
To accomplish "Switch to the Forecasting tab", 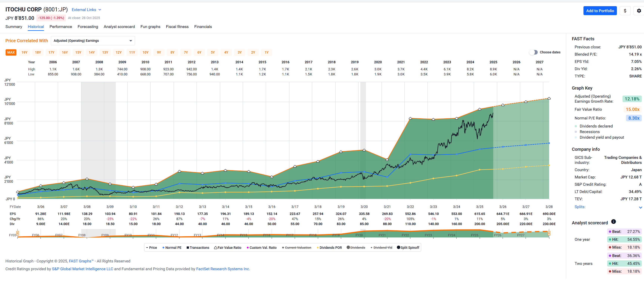I will click(x=88, y=27).
